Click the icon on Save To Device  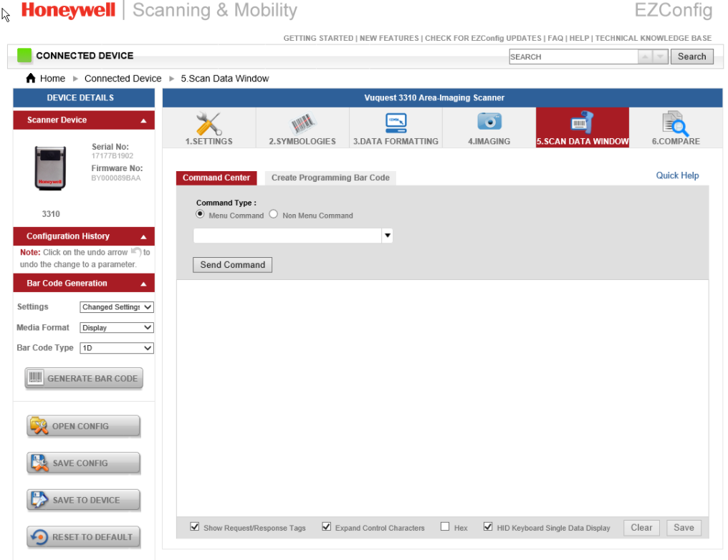[39, 500]
